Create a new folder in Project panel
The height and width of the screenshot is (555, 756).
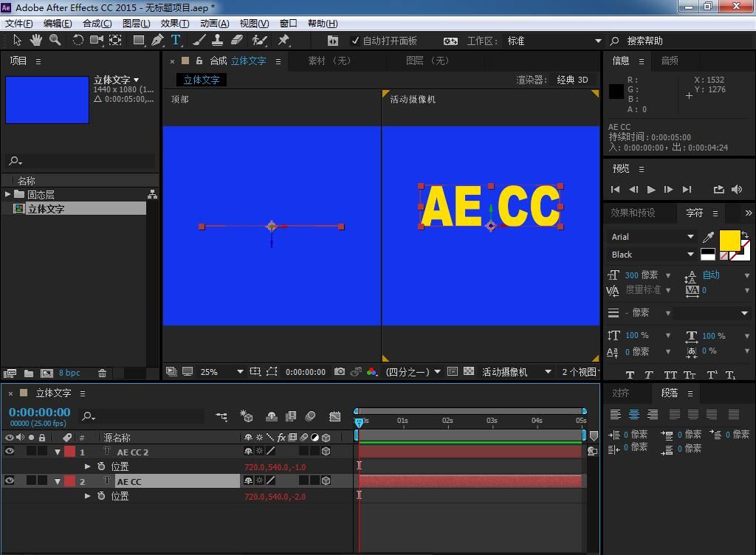29,373
